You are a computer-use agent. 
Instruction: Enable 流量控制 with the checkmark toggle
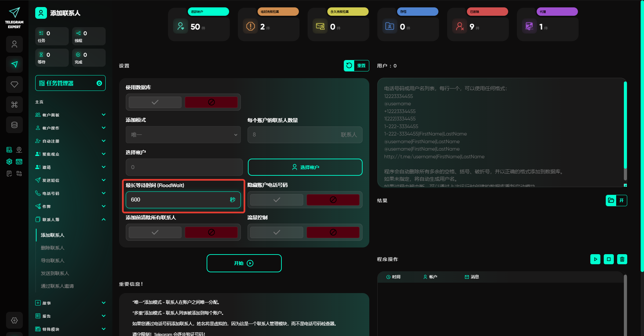tap(276, 232)
